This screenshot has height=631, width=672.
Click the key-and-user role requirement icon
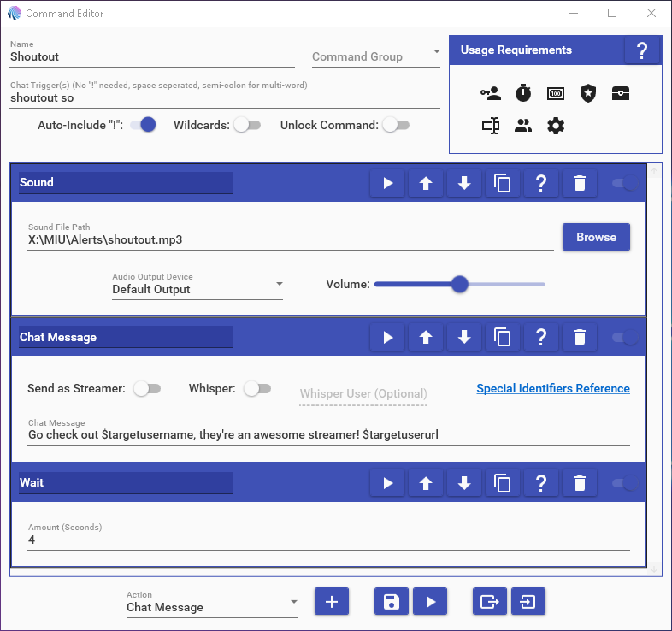491,94
